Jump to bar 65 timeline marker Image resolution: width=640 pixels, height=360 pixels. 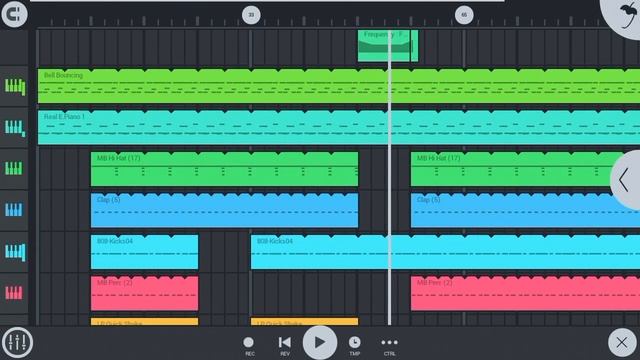[x=464, y=15]
